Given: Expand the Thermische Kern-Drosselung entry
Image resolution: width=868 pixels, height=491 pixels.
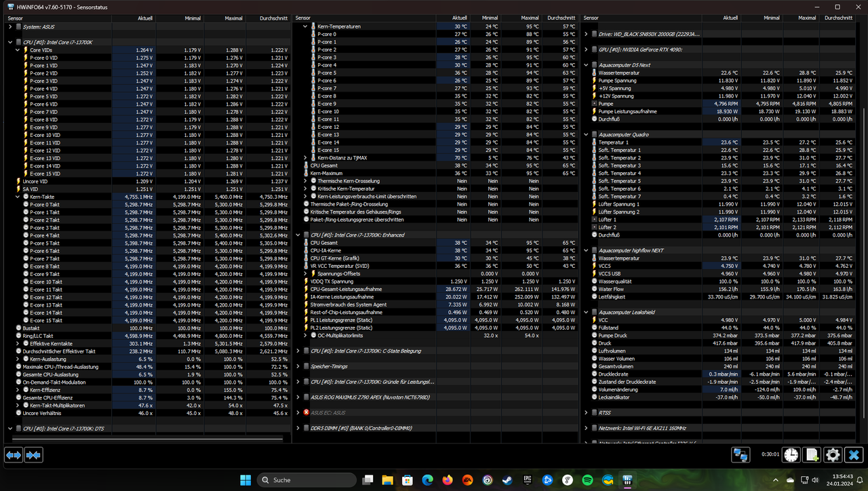Looking at the screenshot, I should coord(305,181).
